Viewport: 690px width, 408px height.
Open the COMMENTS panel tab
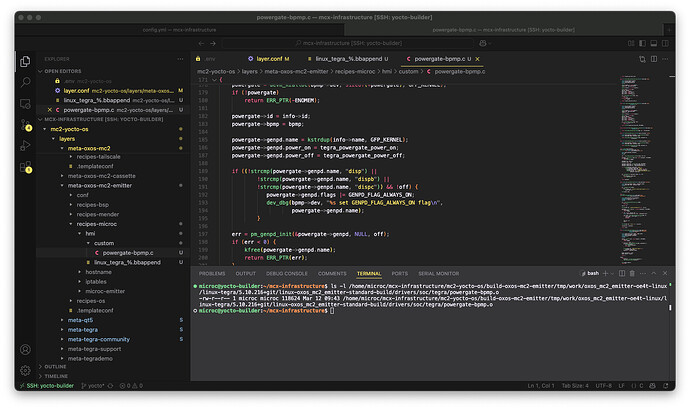pyautogui.click(x=332, y=274)
